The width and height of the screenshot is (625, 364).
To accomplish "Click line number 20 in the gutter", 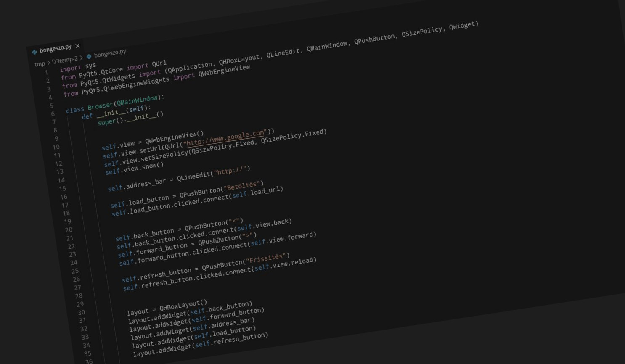I will pyautogui.click(x=69, y=230).
